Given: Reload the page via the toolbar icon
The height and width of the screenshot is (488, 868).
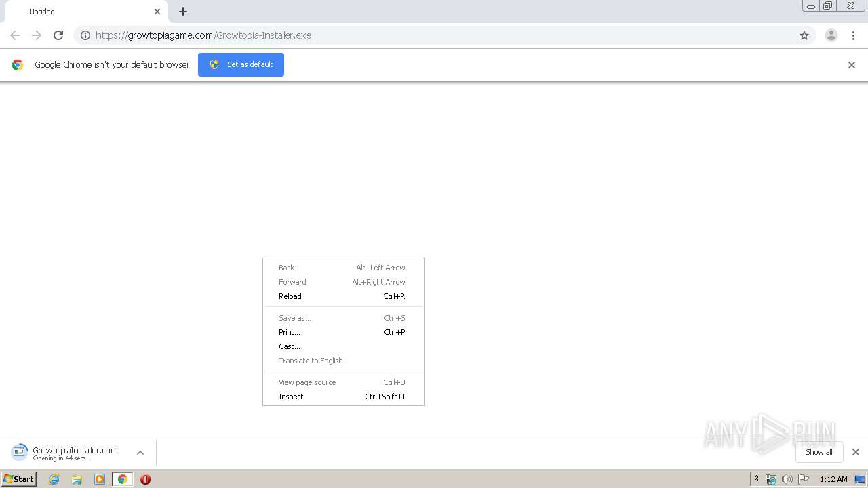Looking at the screenshot, I should click(58, 35).
